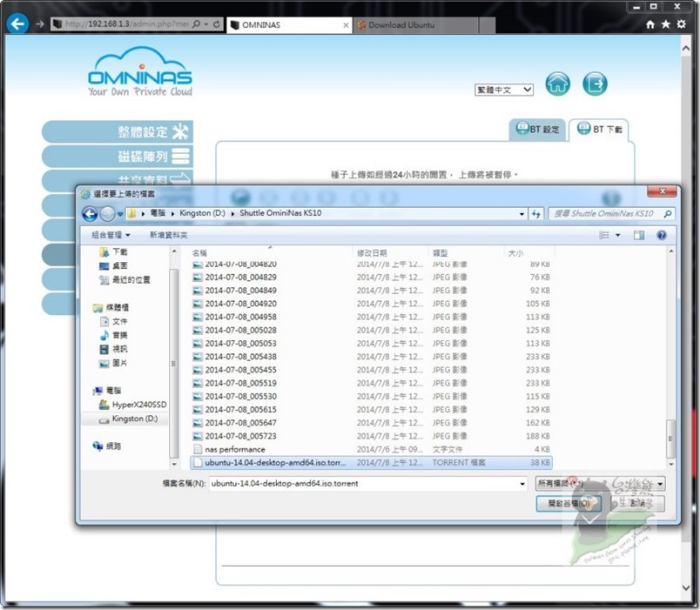Open dialog recent locations arrow
Screen dimensions: 700x610
120,214
